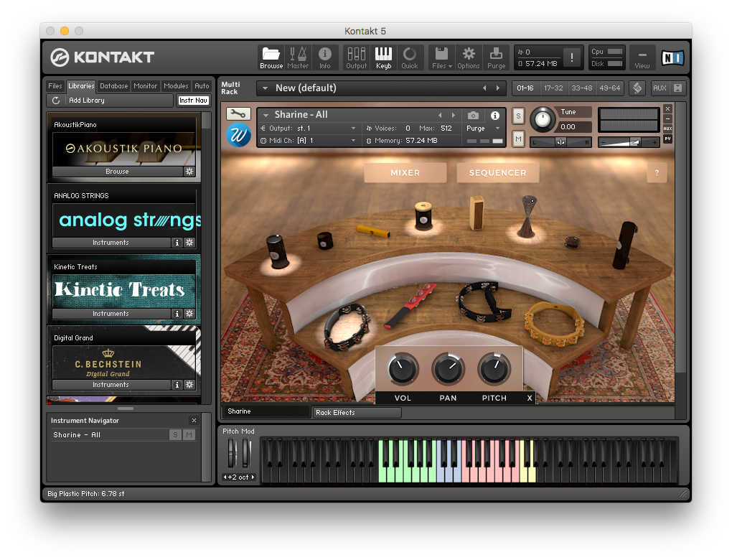Viewport: 732px width, 560px height.
Task: Select the tall wooden block shaker
Action: (x=477, y=213)
